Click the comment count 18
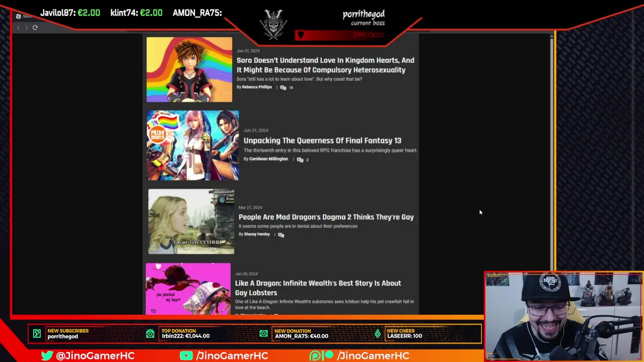This screenshot has width=644, height=362. pos(291,87)
